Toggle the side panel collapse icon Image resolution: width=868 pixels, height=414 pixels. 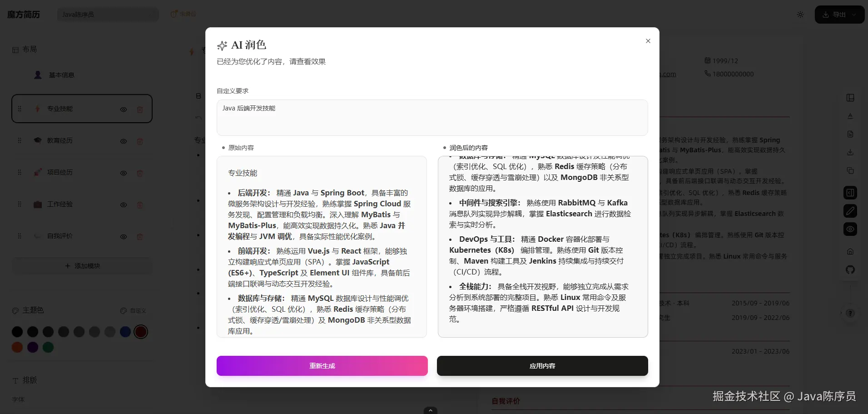click(850, 193)
